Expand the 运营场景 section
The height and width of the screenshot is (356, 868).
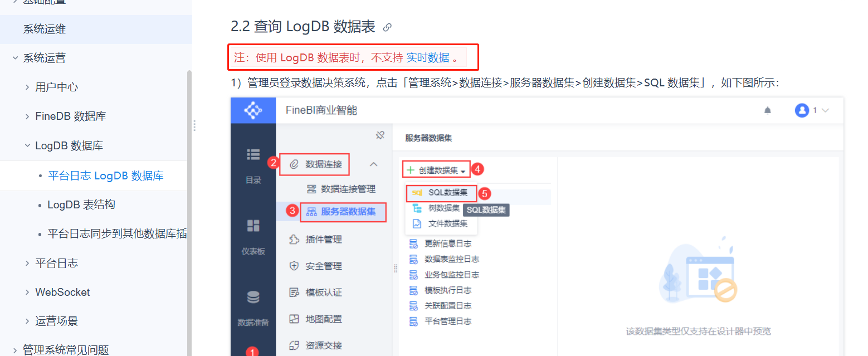point(27,321)
